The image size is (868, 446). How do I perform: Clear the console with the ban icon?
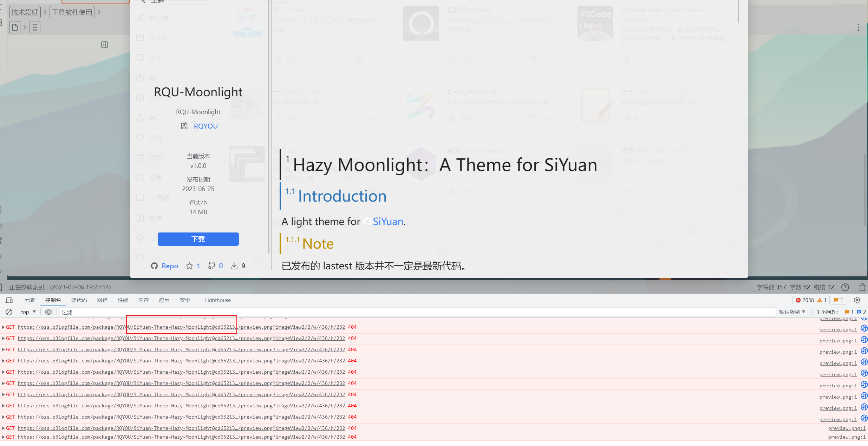[x=9, y=312]
